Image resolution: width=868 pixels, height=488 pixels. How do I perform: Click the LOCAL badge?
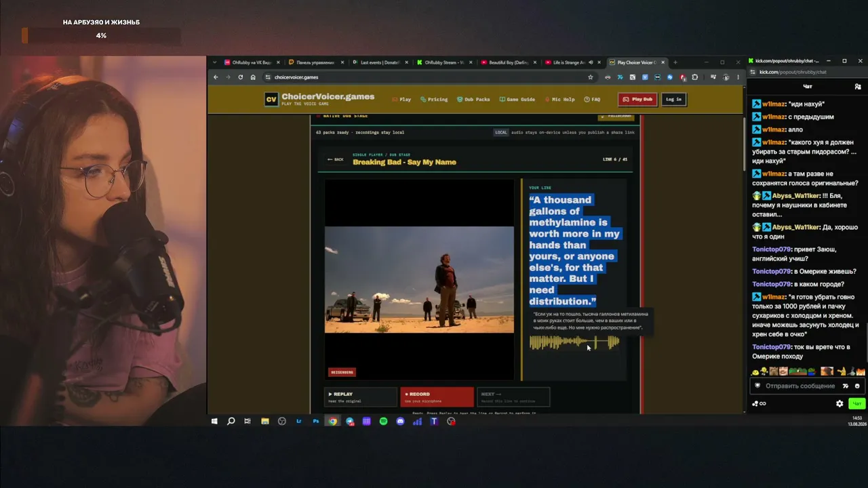point(500,132)
